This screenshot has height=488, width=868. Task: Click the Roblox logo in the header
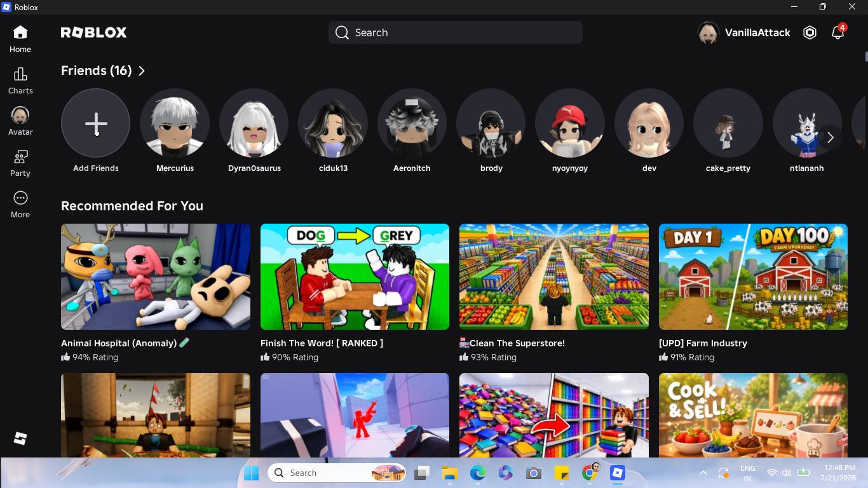tap(94, 32)
